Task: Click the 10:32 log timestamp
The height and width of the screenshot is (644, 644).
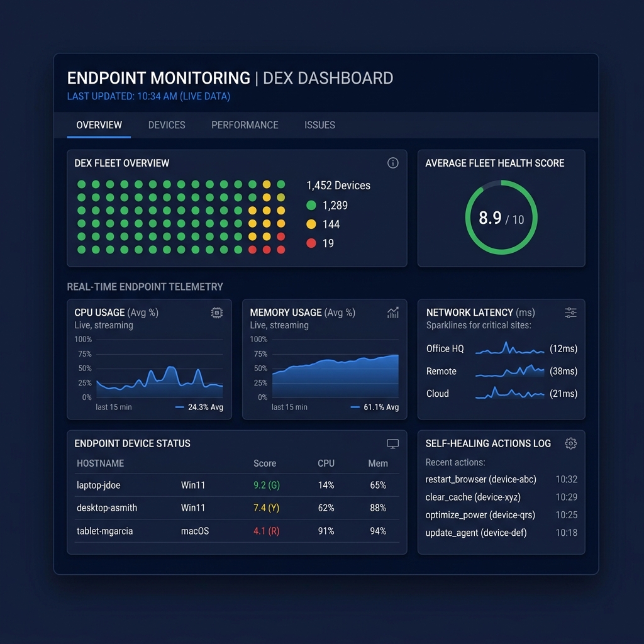Action: [567, 479]
